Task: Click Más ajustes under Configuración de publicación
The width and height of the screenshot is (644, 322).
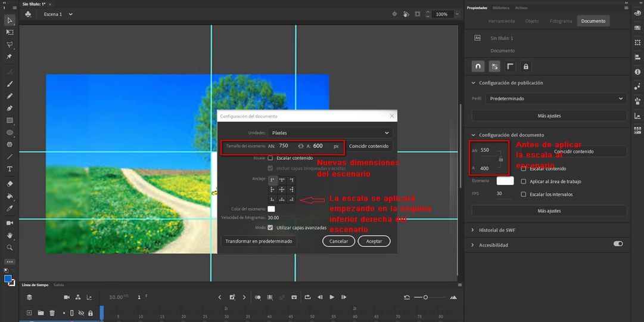Action: click(549, 116)
